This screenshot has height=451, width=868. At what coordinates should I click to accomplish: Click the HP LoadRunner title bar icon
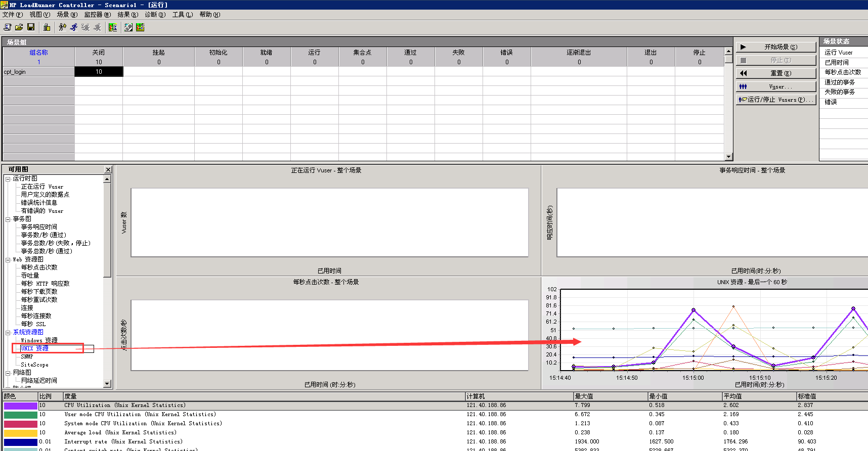[4, 5]
